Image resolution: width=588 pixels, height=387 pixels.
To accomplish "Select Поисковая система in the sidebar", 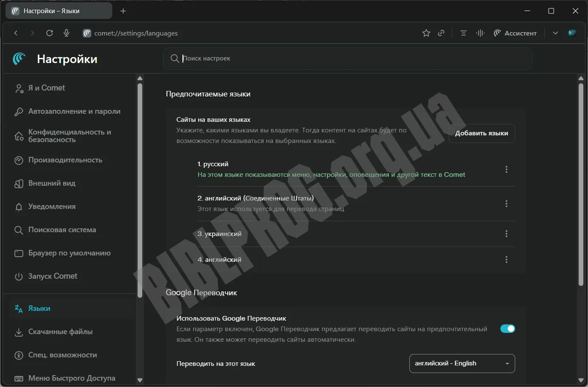I will click(x=62, y=230).
